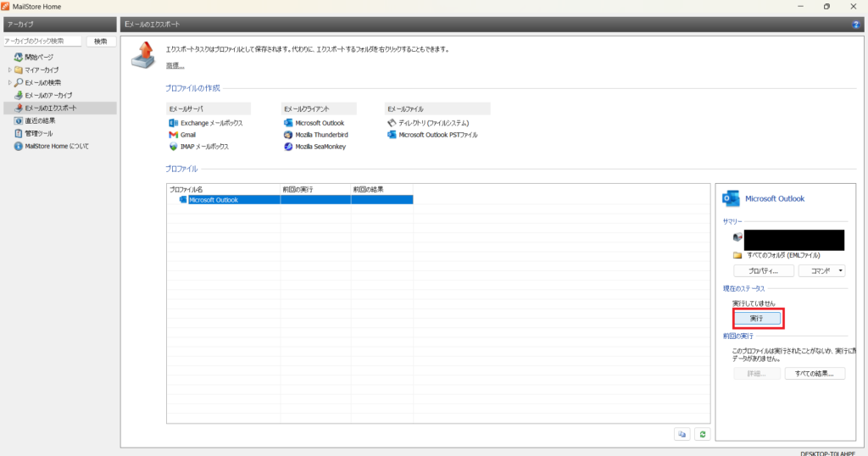Screen dimensions: 868x456
Task: Click the ディレクトリ (ファイルシステム) icon
Action: 392,123
